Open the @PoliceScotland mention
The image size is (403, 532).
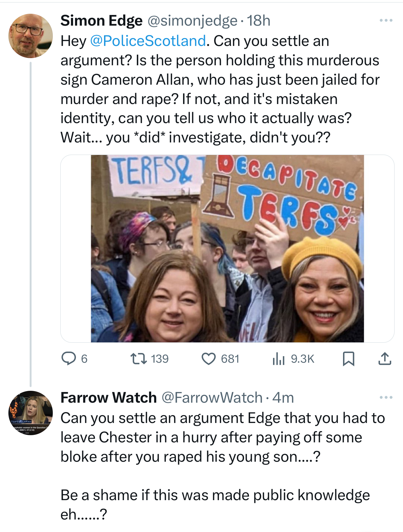(148, 41)
